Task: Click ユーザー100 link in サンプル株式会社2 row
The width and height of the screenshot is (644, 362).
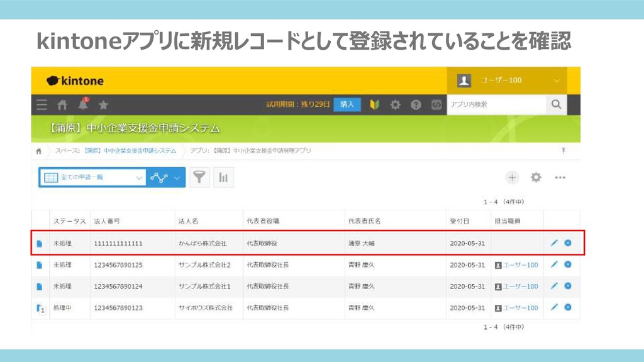Action: [x=520, y=265]
